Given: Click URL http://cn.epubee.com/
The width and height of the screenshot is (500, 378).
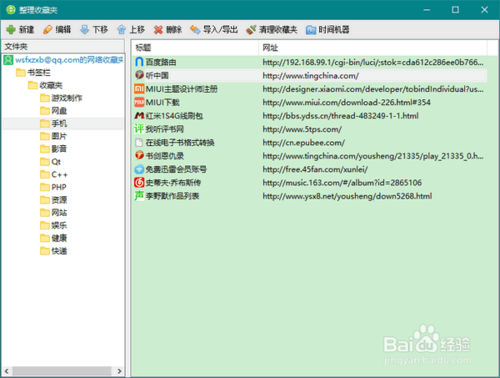Looking at the screenshot, I should pyautogui.click(x=304, y=143).
